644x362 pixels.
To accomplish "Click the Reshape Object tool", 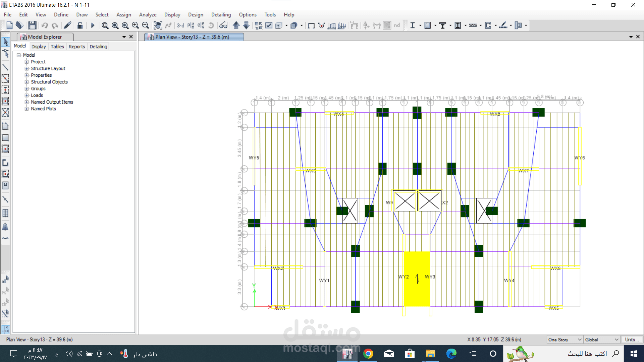I will tap(5, 53).
